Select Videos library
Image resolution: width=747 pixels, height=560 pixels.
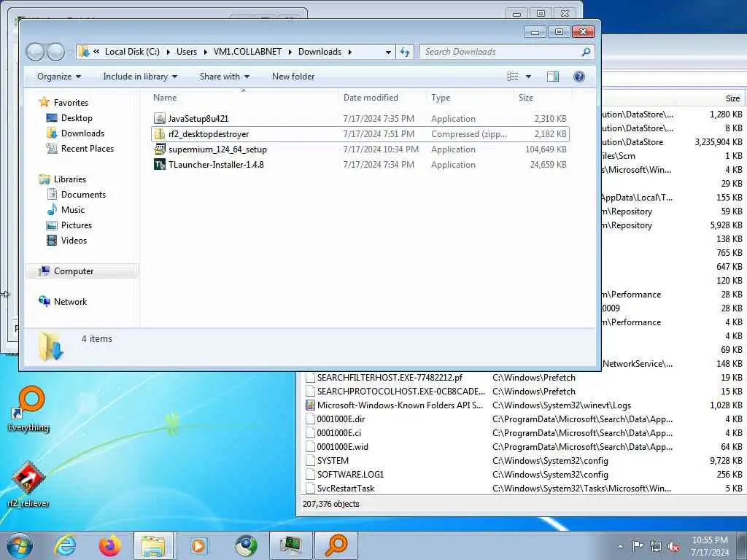coord(74,241)
